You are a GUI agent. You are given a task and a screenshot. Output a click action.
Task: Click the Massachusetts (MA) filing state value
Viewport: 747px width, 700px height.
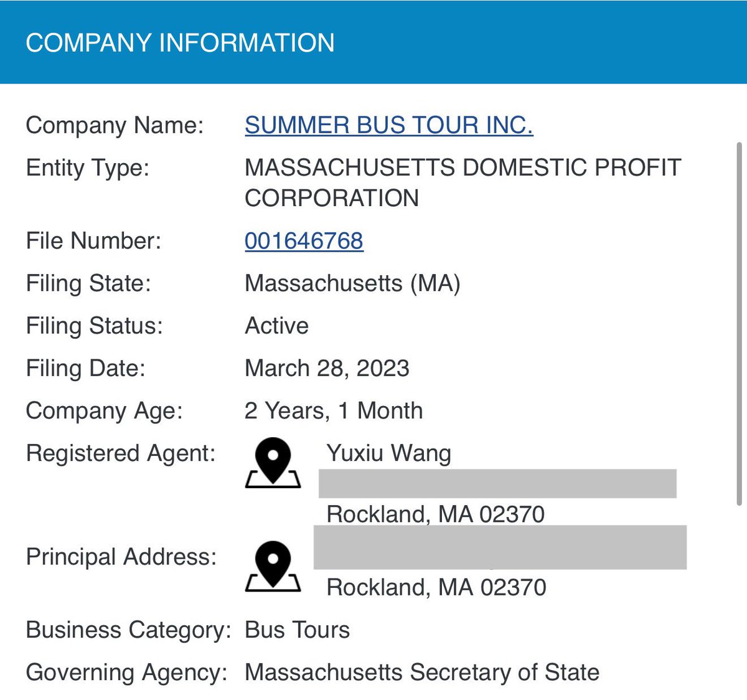coord(352,283)
